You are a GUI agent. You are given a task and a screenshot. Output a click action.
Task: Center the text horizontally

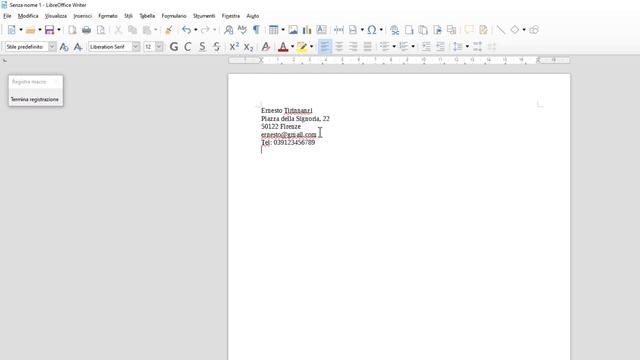(339, 47)
